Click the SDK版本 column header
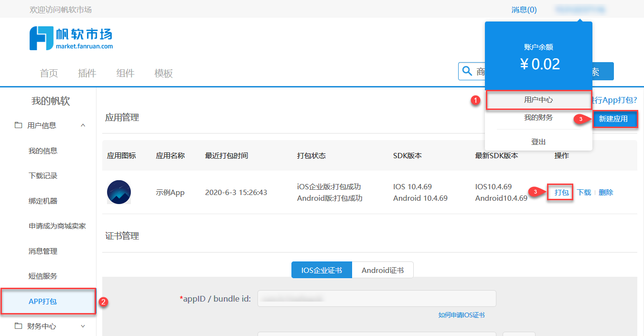Screen dimensions: 644x336 (408, 155)
